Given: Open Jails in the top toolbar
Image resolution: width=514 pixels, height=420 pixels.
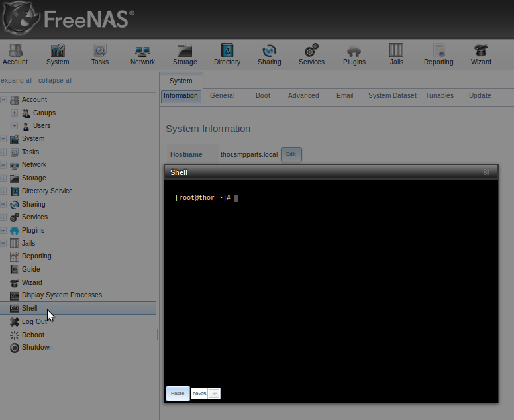Looking at the screenshot, I should (x=396, y=55).
